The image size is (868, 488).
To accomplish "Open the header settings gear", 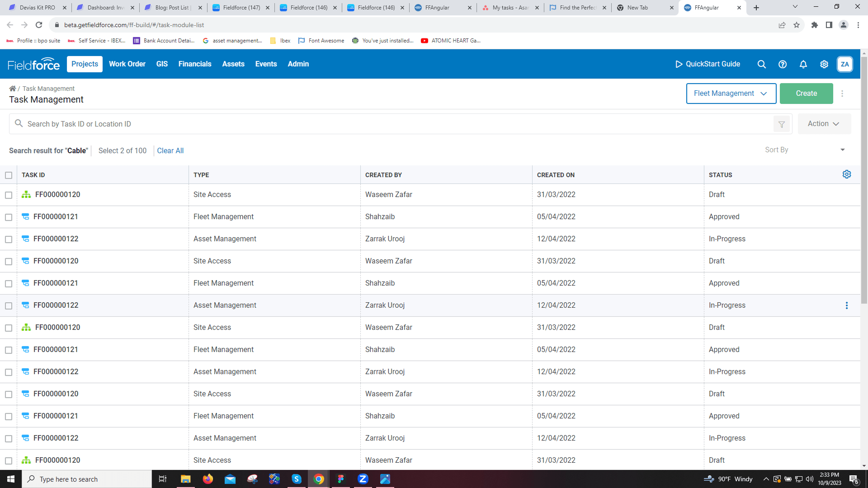I will (824, 64).
